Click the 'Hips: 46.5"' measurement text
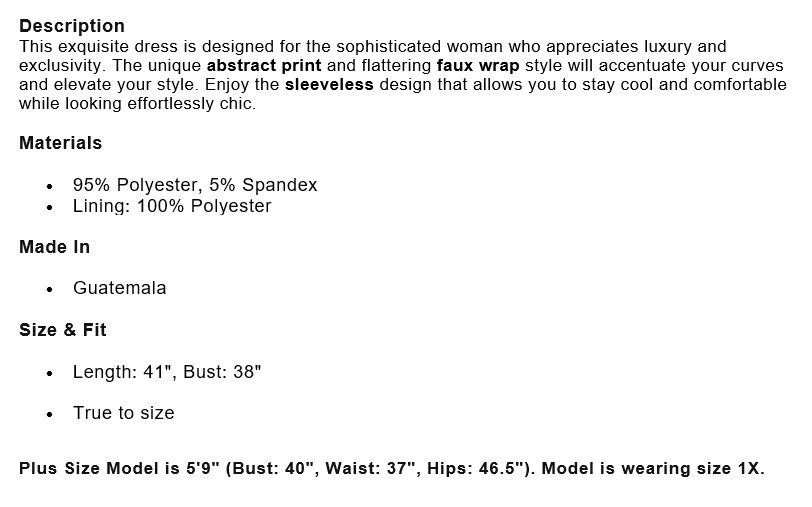Viewport: 812px width, 507px height. coord(476,468)
